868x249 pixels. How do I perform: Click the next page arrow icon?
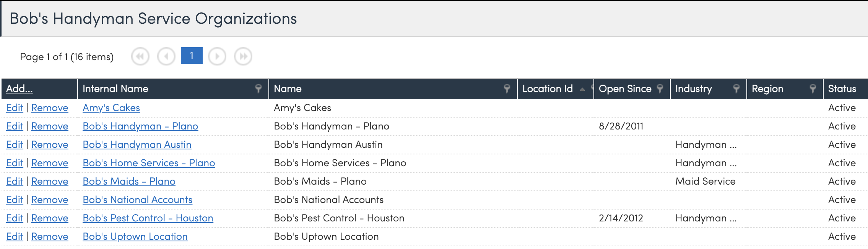pos(217,57)
